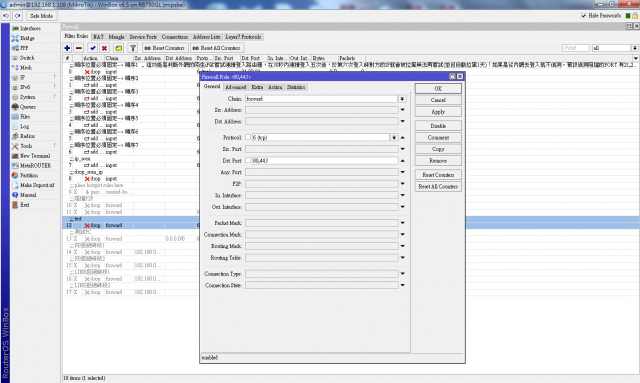Click Reset Counters in Firewall toolbar
This screenshot has height=383, width=640.
pos(165,48)
